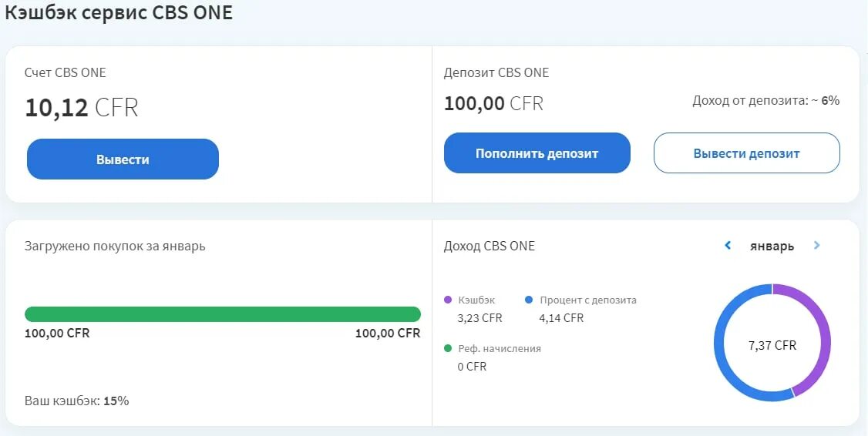Click the next month arrow
Screen dimensions: 868x436
point(817,246)
